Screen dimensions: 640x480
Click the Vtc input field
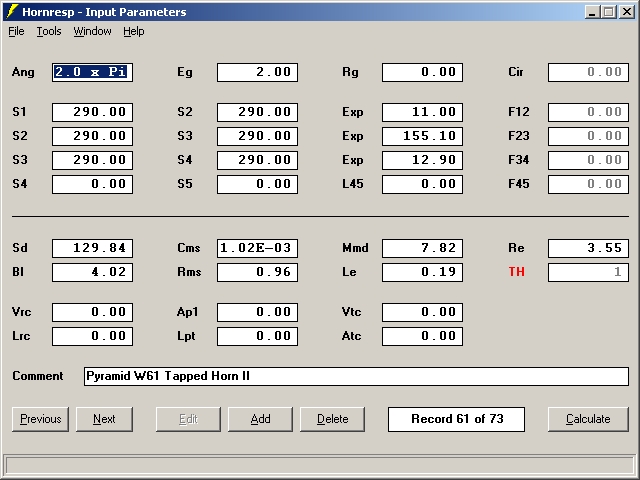coord(422,312)
